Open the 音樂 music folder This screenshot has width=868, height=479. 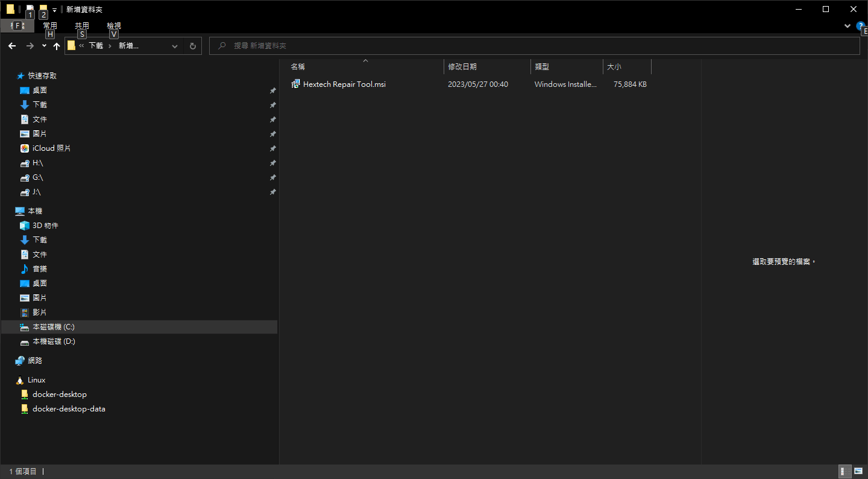[x=40, y=269]
